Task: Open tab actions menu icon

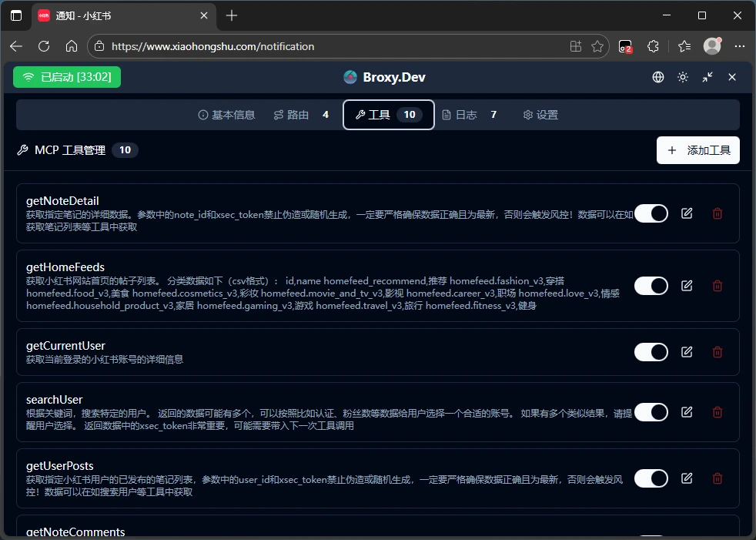Action: click(x=16, y=15)
